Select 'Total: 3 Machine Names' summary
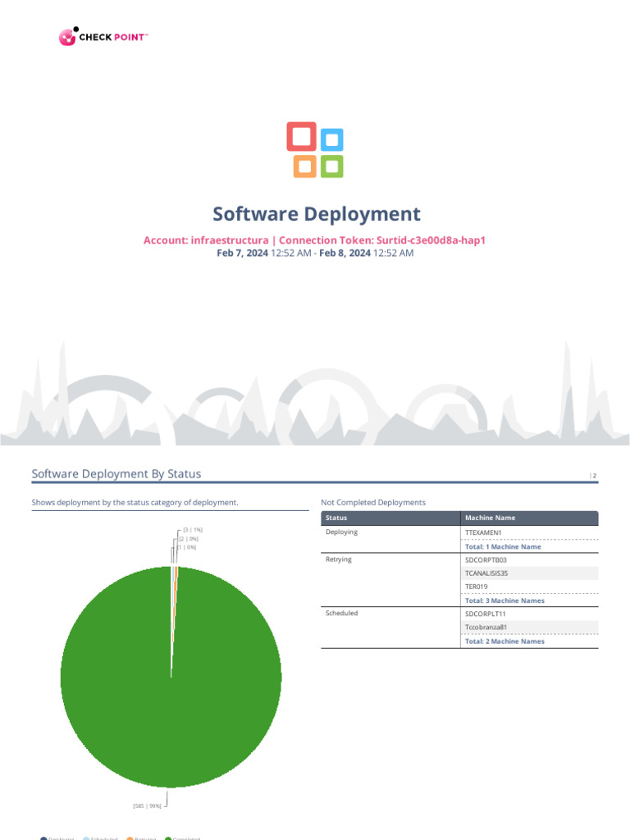 [504, 600]
